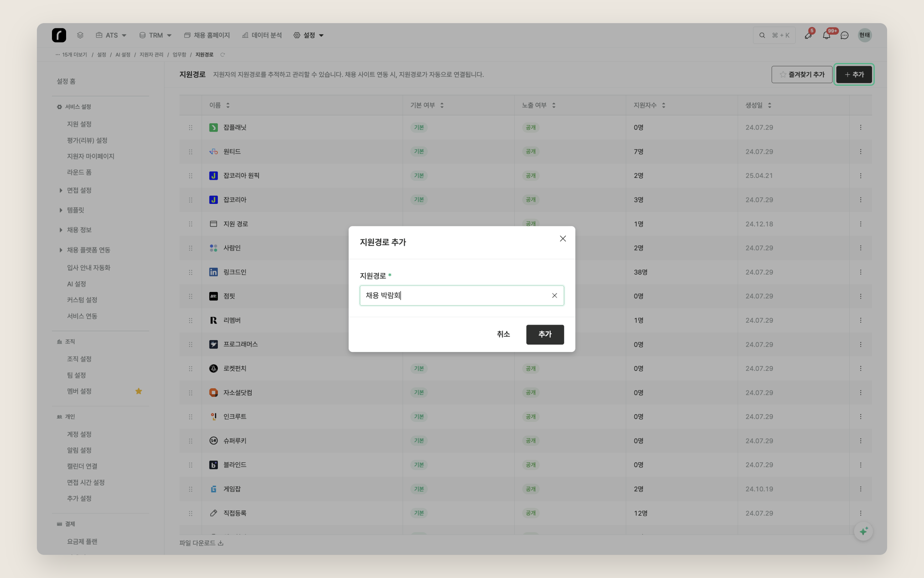Go to 채용 홈페이지 in top nav
Image resolution: width=924 pixels, height=578 pixels.
tap(207, 35)
